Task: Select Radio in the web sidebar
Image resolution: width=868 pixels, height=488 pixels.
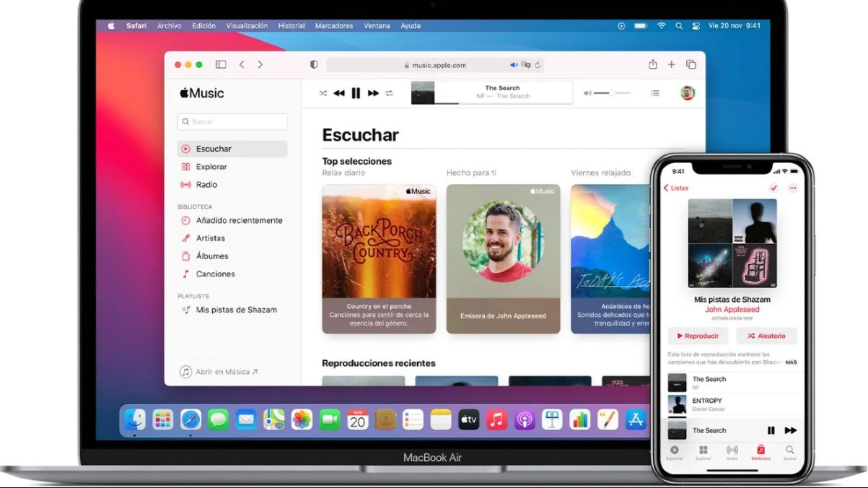Action: (232, 185)
